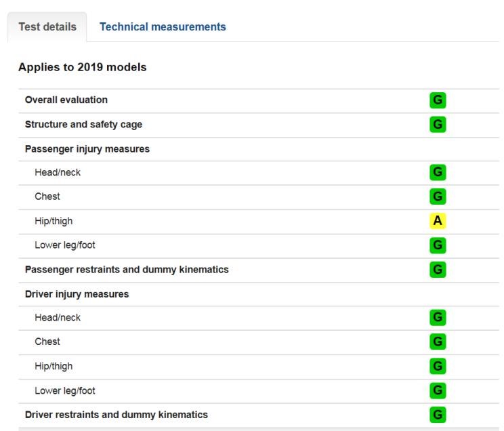Screen dimensions: 504x431
Task: Click the Structure and safety cage label
Action: click(83, 125)
